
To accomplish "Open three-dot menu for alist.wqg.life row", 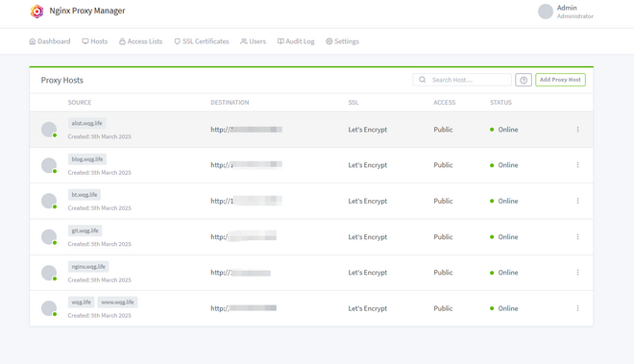I will [x=577, y=130].
